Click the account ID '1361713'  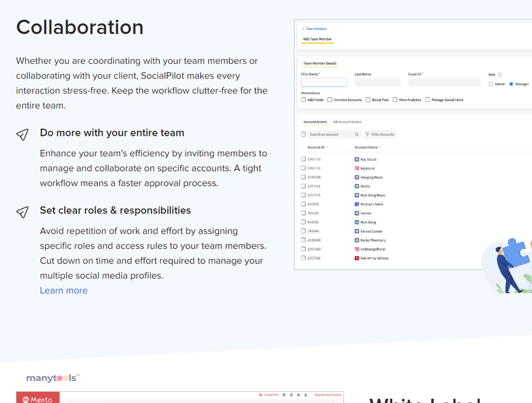pos(314,168)
